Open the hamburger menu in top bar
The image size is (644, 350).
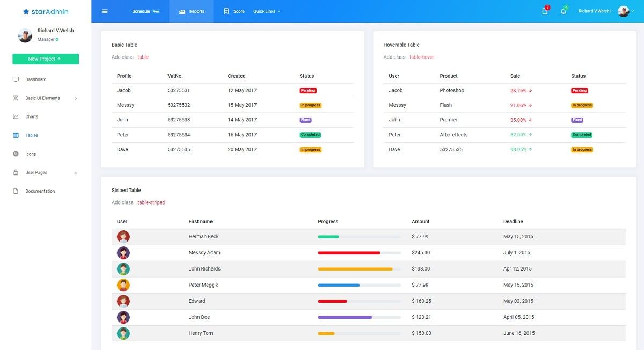[105, 11]
